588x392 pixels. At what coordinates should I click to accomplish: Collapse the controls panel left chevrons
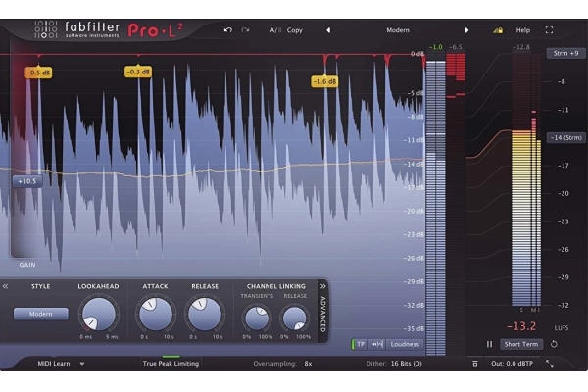(x=5, y=286)
